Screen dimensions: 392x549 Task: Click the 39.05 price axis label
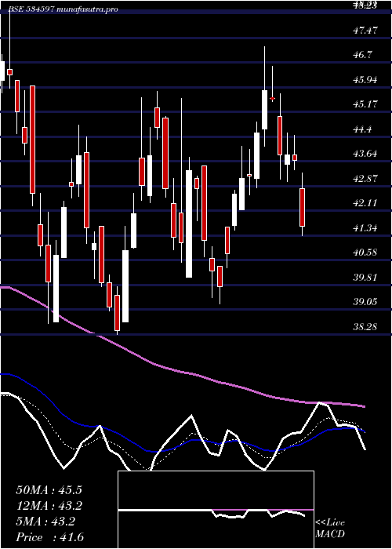click(365, 302)
